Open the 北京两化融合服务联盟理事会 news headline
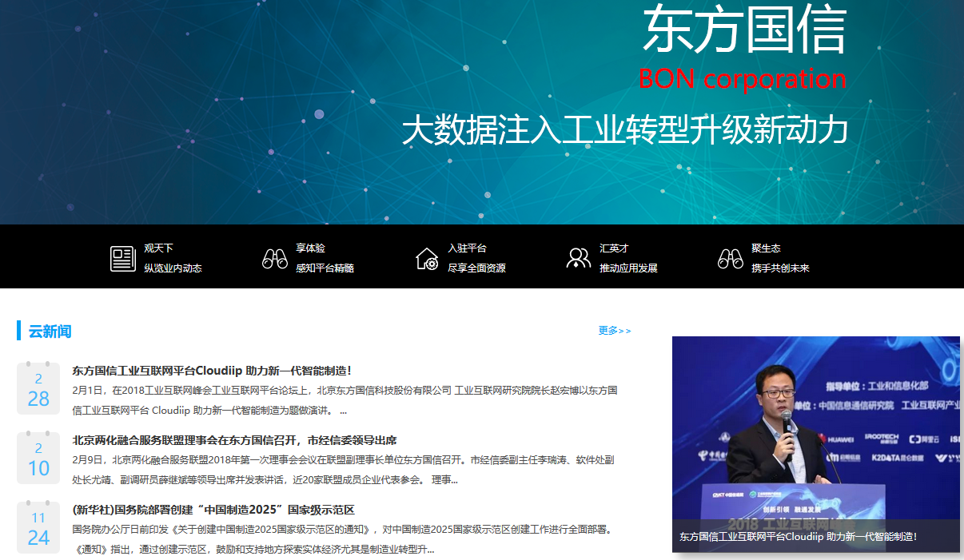Screen dimensions: 964x560 click(x=234, y=440)
